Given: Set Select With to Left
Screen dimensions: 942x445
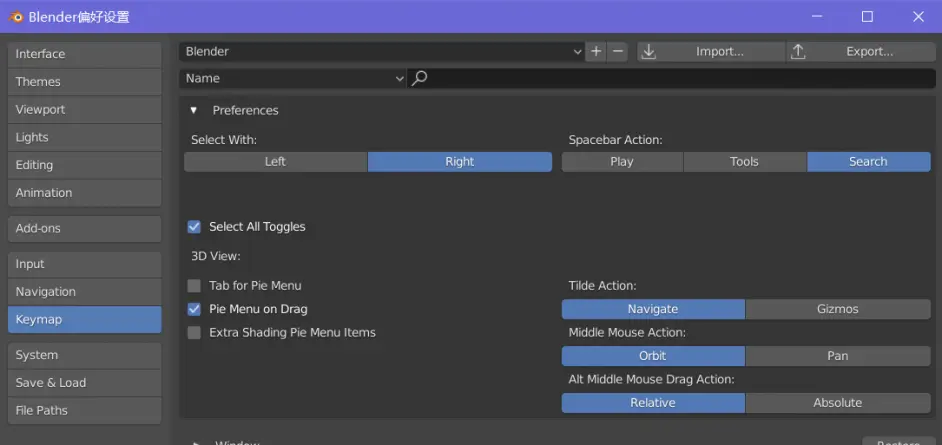Looking at the screenshot, I should 275,162.
